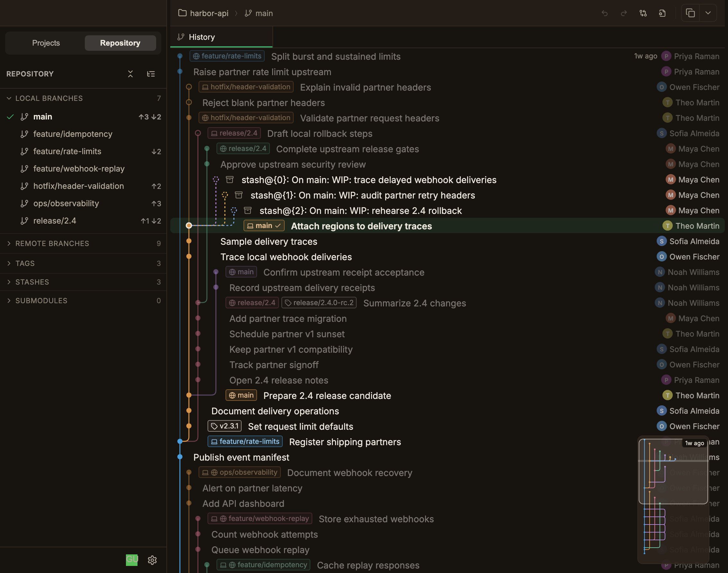The width and height of the screenshot is (728, 573).
Task: Click remote hotfix/header-validation label on Validate commit
Action: (x=246, y=118)
